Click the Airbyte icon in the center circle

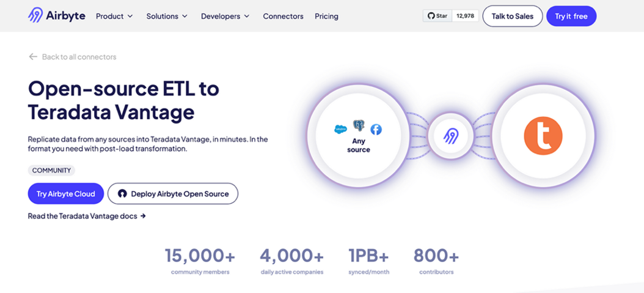450,136
